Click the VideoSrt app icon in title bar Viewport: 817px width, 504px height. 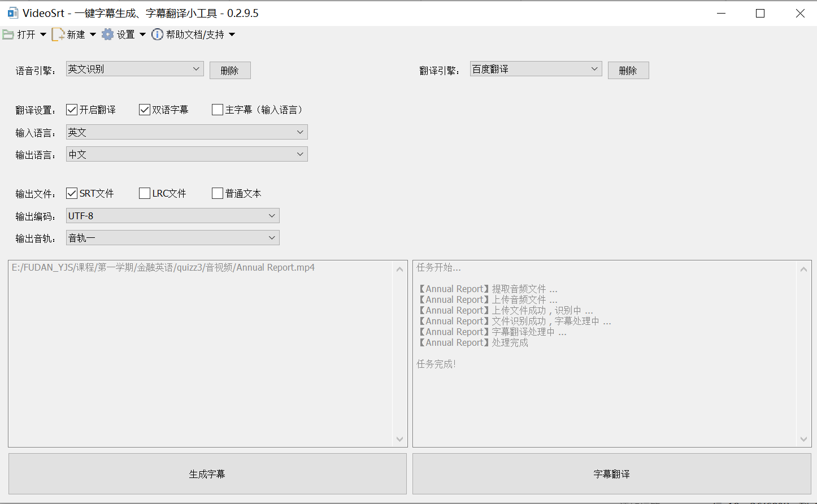click(x=12, y=12)
